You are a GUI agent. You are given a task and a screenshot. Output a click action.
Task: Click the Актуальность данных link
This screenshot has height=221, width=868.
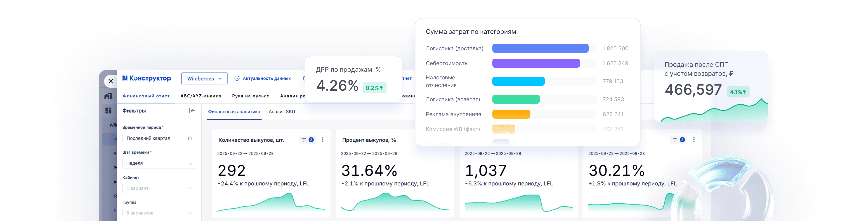tap(267, 78)
